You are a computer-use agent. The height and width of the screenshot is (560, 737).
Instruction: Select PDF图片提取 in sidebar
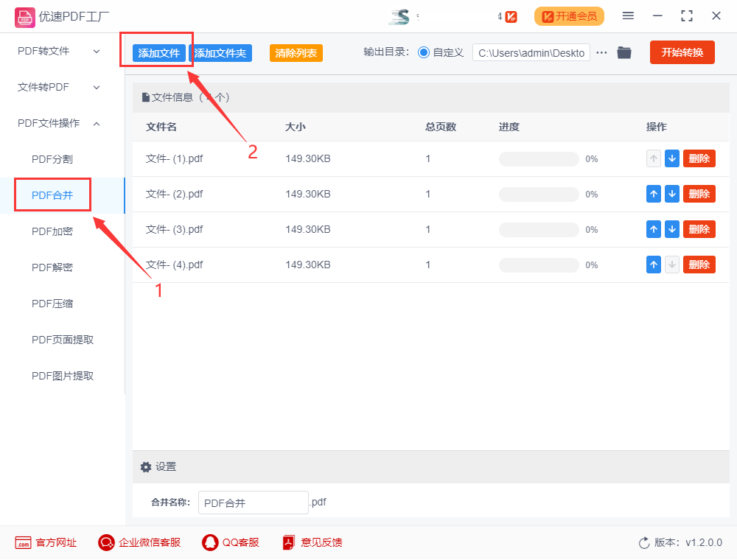click(x=63, y=377)
